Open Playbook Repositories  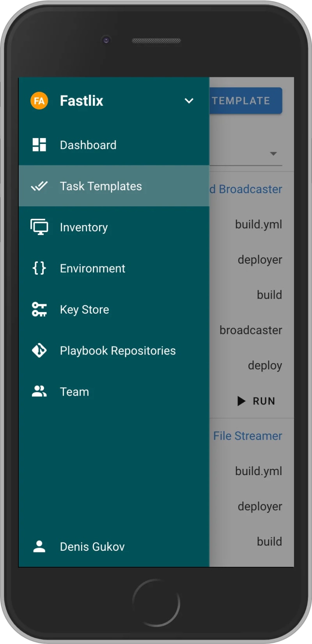pos(114,350)
